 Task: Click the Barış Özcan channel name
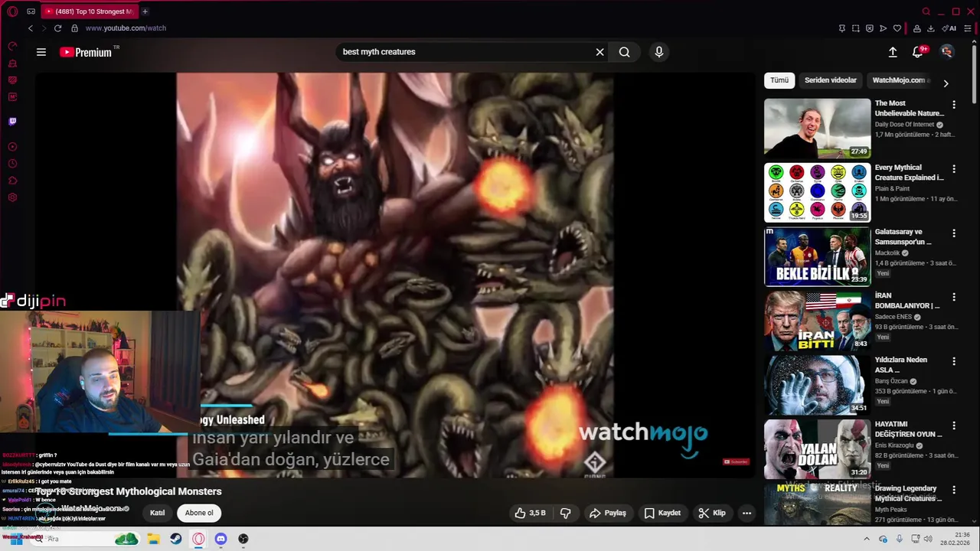pos(891,381)
